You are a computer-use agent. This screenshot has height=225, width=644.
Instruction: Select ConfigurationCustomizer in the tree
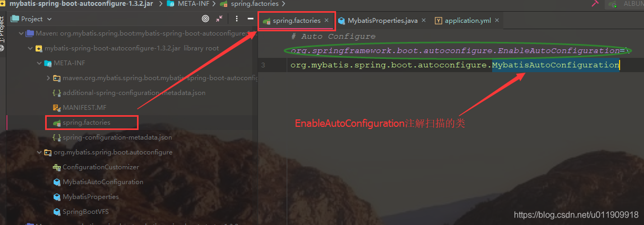point(101,167)
